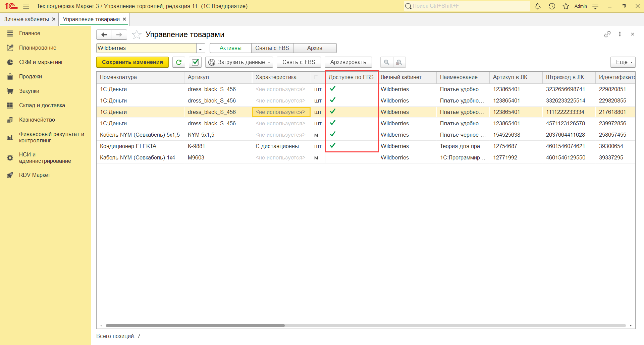Open the Продажи section in sidebar

[31, 77]
